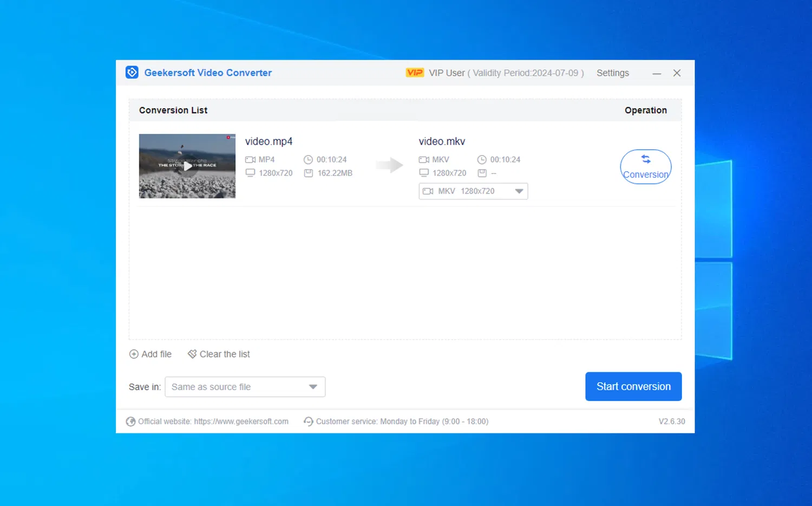Click the source format label MP4
The height and width of the screenshot is (506, 812).
click(267, 160)
